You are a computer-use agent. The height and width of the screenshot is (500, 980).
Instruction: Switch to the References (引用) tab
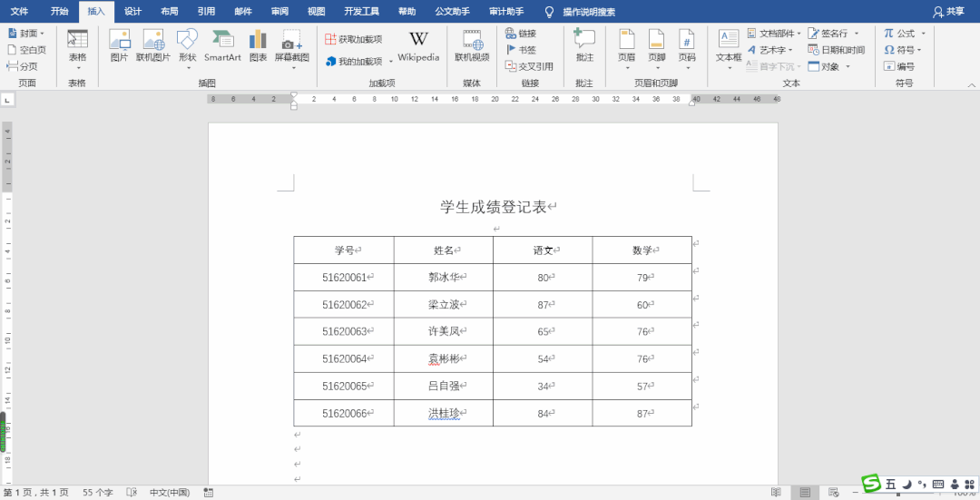click(x=206, y=11)
